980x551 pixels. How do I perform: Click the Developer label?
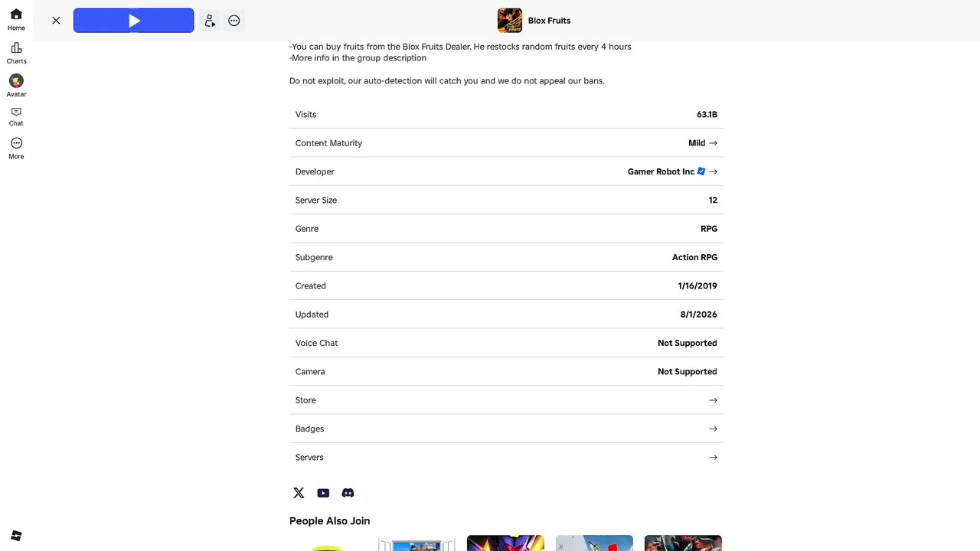point(315,171)
